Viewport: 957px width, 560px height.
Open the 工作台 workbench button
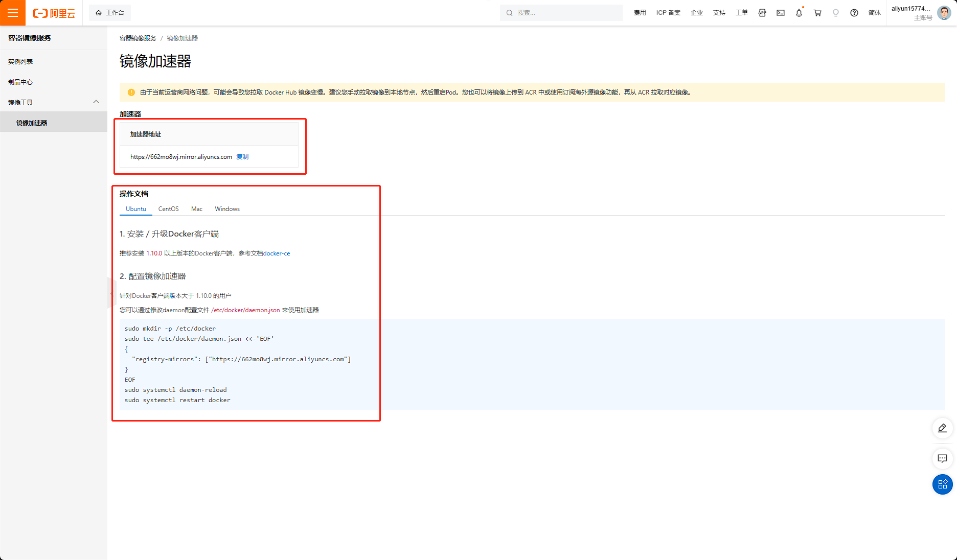pos(110,13)
